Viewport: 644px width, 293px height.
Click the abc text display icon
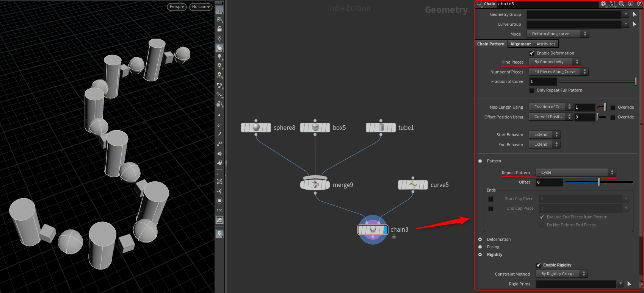[x=219, y=210]
